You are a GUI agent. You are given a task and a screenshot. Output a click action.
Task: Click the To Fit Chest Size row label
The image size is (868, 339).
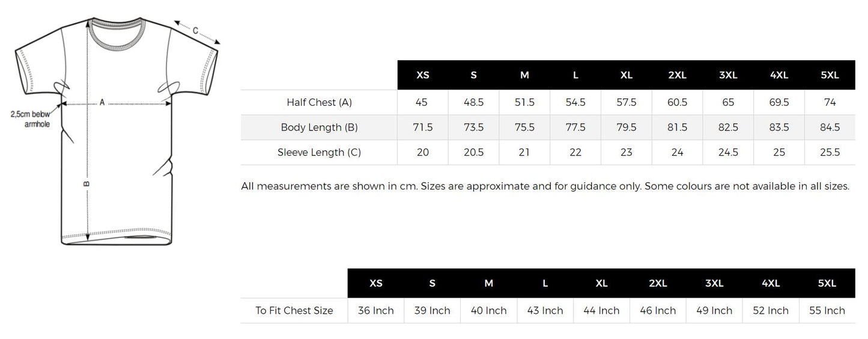tap(294, 310)
